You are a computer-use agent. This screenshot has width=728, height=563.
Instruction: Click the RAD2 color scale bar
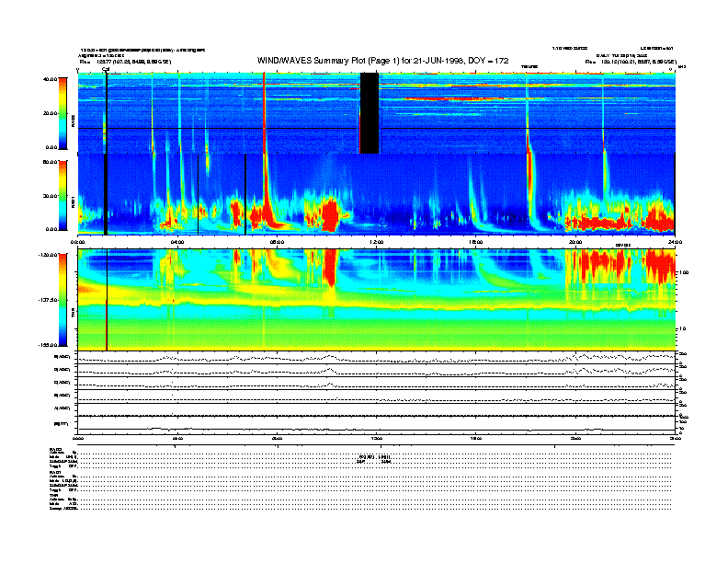pyautogui.click(x=63, y=114)
